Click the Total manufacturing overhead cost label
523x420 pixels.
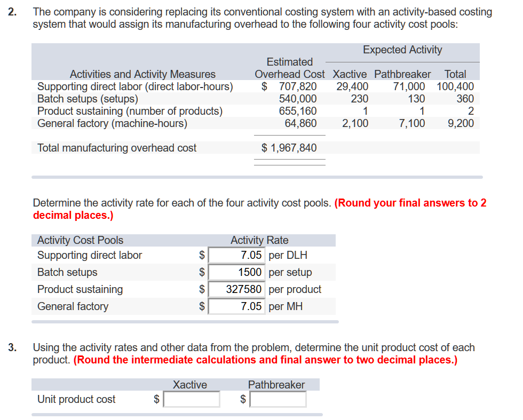pyautogui.click(x=117, y=148)
